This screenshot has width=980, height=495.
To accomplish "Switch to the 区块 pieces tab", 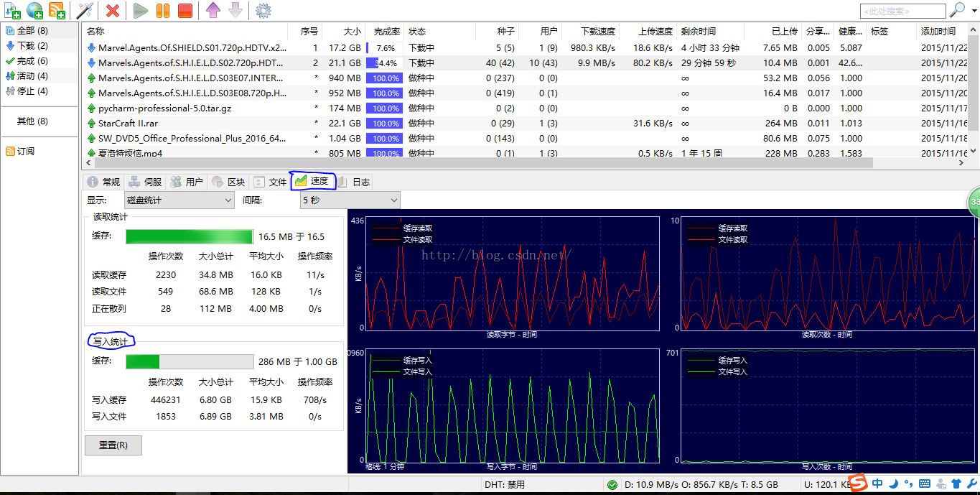I will click(x=228, y=182).
